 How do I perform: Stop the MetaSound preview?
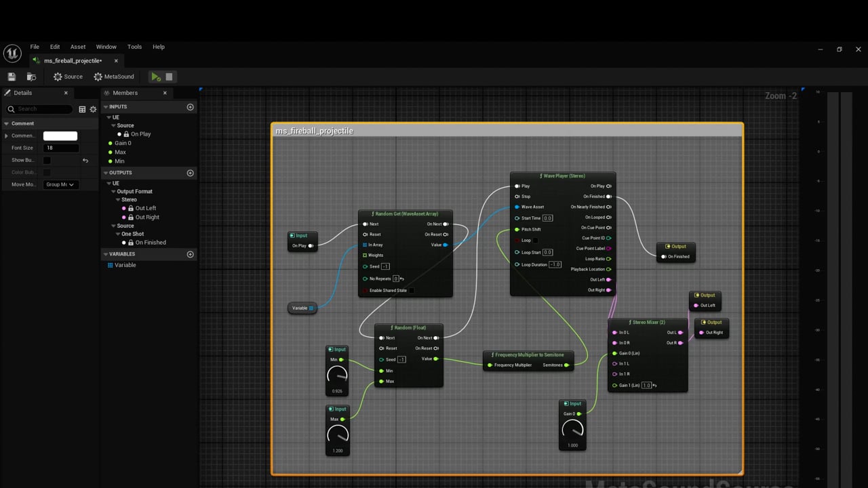170,77
